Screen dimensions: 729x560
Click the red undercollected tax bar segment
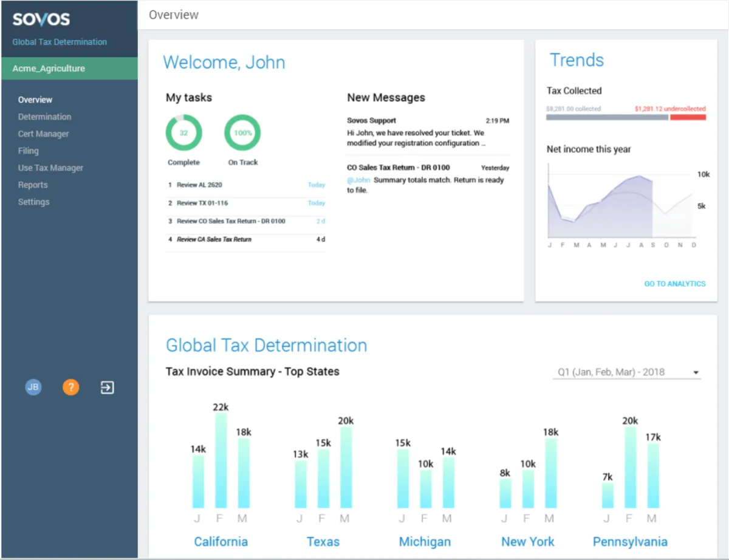[688, 117]
